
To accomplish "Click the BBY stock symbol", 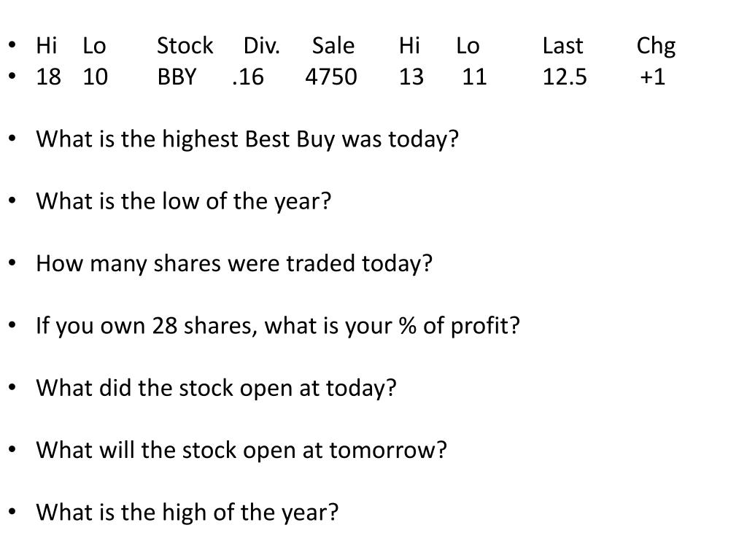I will (177, 77).
